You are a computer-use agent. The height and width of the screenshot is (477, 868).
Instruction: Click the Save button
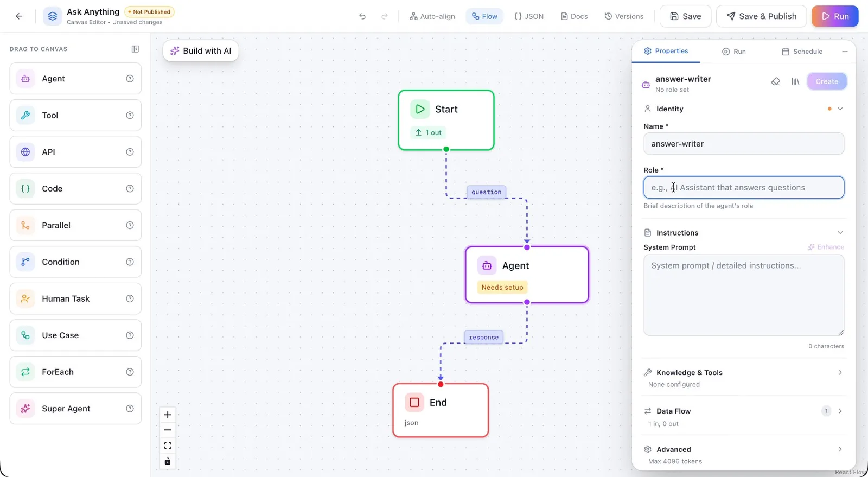click(x=685, y=16)
